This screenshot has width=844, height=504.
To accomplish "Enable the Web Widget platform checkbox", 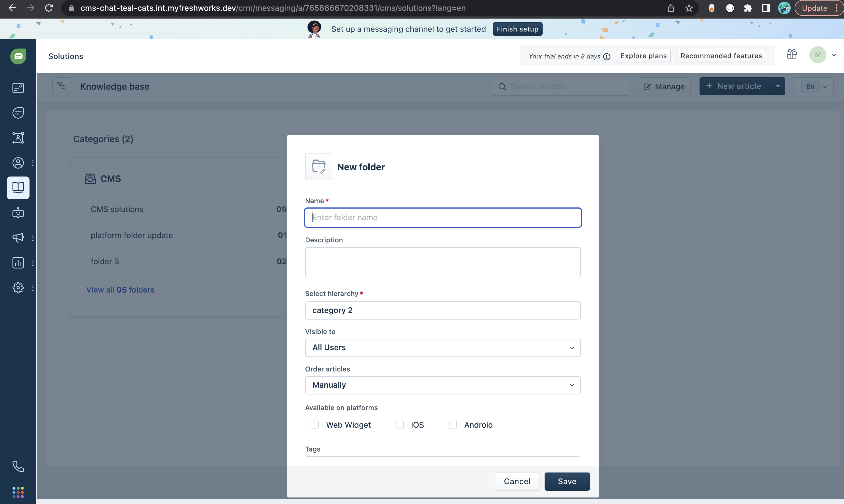I will coord(314,425).
